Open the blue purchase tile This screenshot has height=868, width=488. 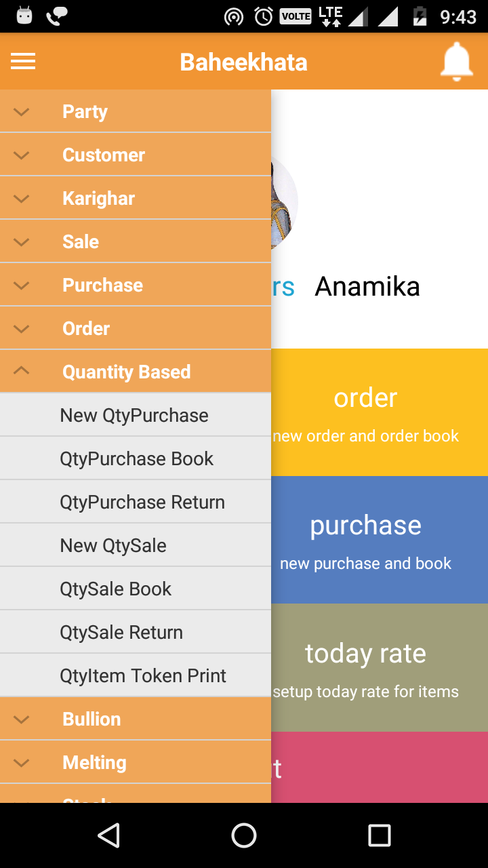380,540
